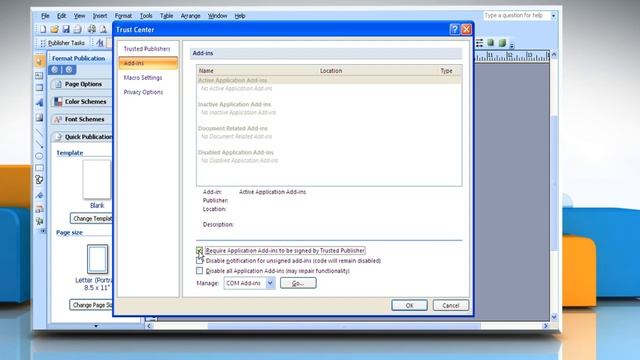This screenshot has width=640, height=360.
Task: Toggle Require Application Add-ins signed by Trusted Publisher
Action: pyautogui.click(x=200, y=251)
